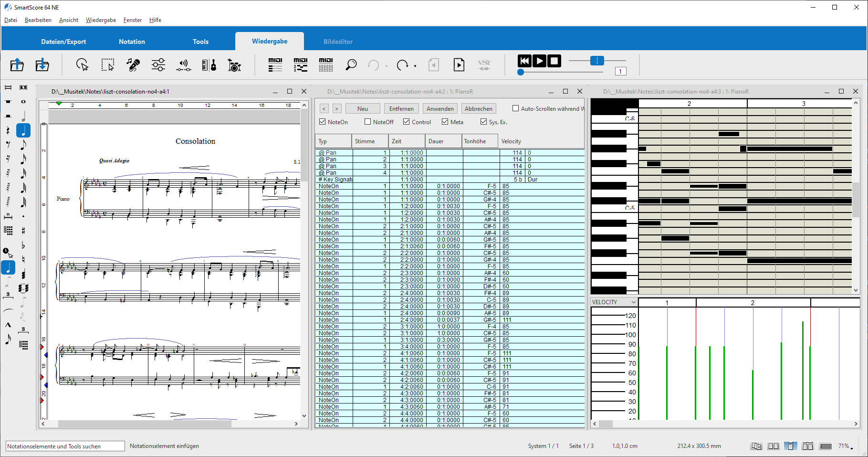Open the Wiedergabe menu in menu bar
This screenshot has width=868, height=457.
[x=101, y=20]
